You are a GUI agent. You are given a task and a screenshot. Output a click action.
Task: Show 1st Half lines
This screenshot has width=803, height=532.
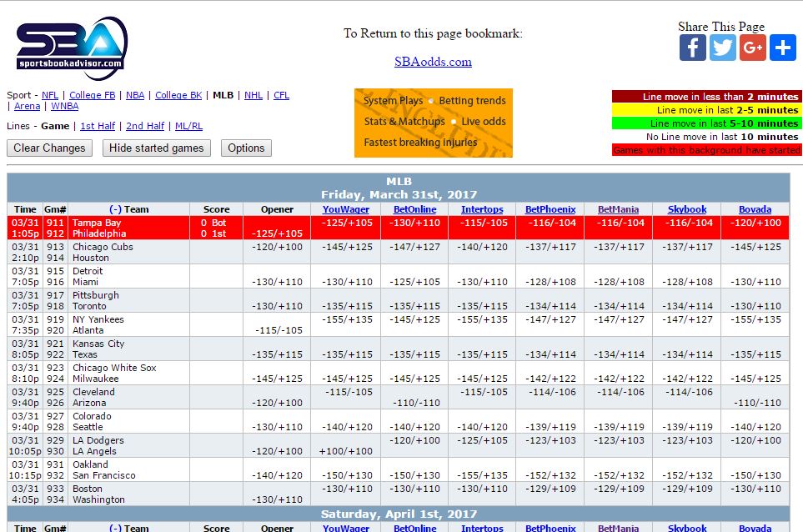pos(98,126)
